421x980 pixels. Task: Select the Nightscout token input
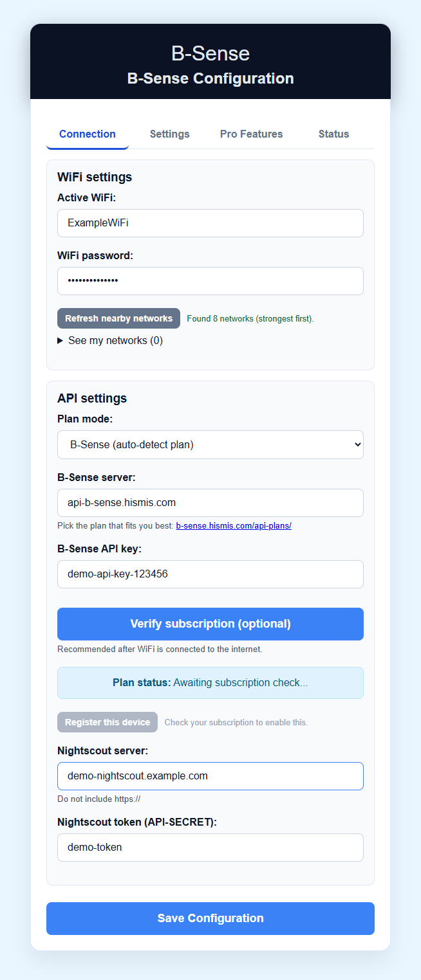pyautogui.click(x=210, y=847)
